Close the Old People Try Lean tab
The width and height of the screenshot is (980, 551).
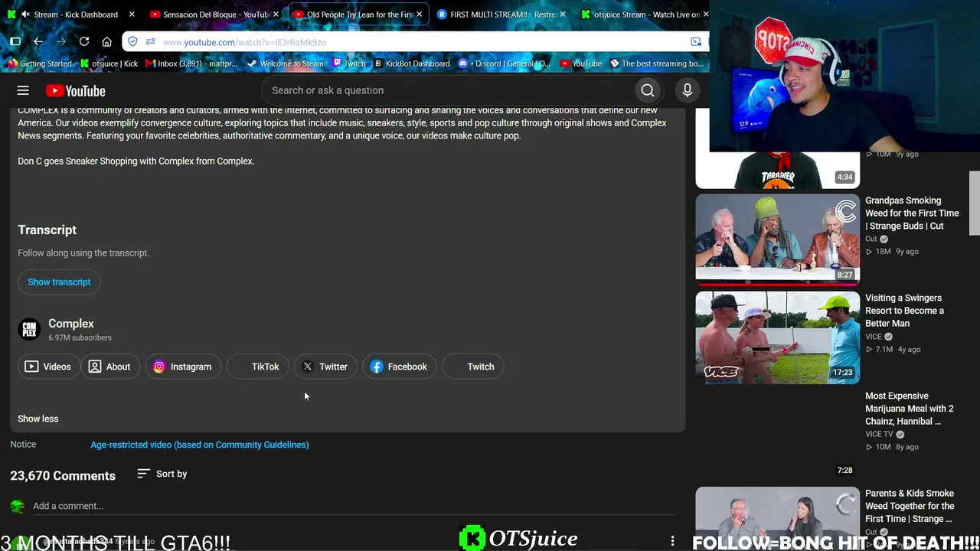(x=419, y=14)
